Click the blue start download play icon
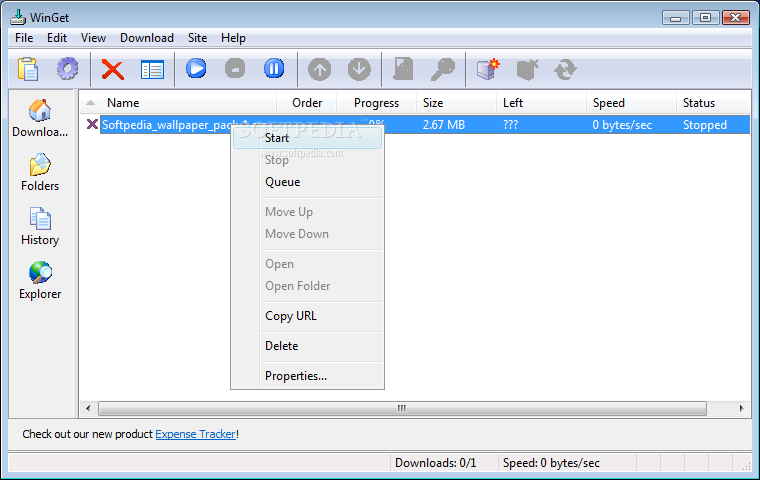760x480 pixels. tap(196, 68)
